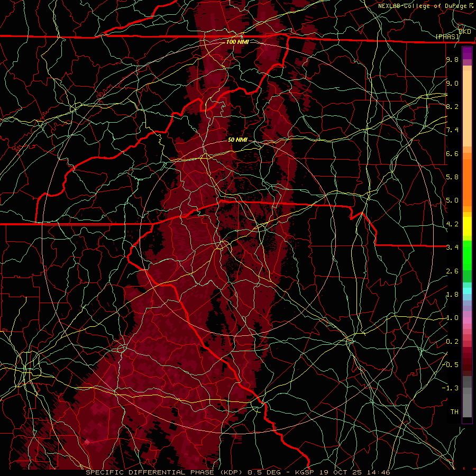Click the 5.8 scale value

452,177
